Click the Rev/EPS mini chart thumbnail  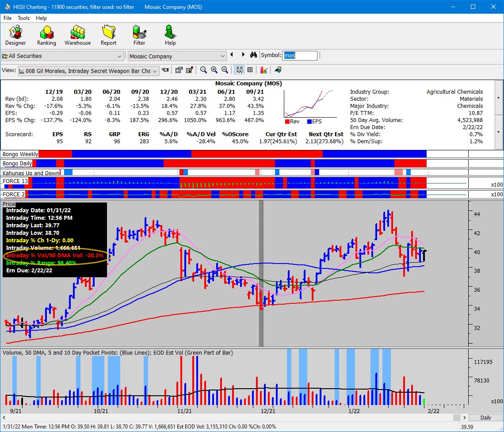tap(310, 104)
